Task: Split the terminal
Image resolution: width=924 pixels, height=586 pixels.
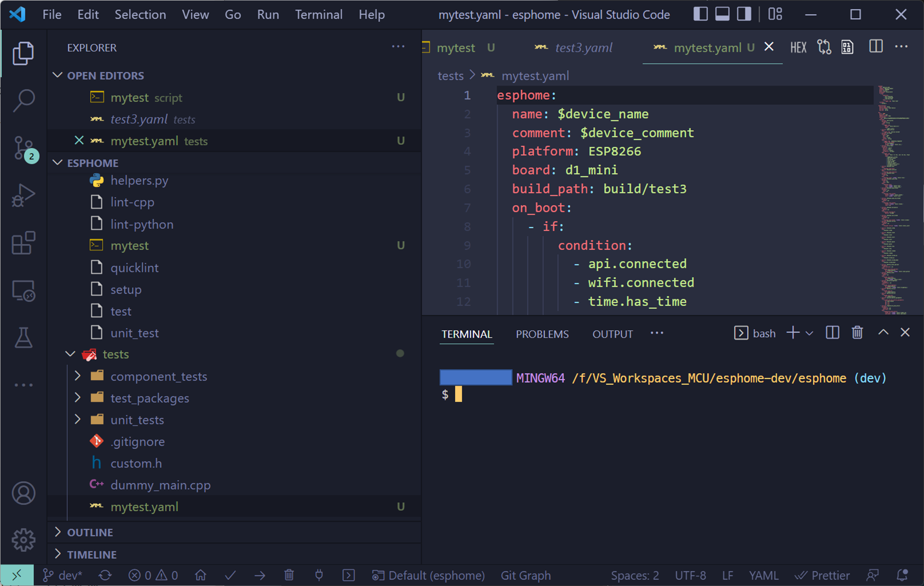Action: (x=832, y=333)
